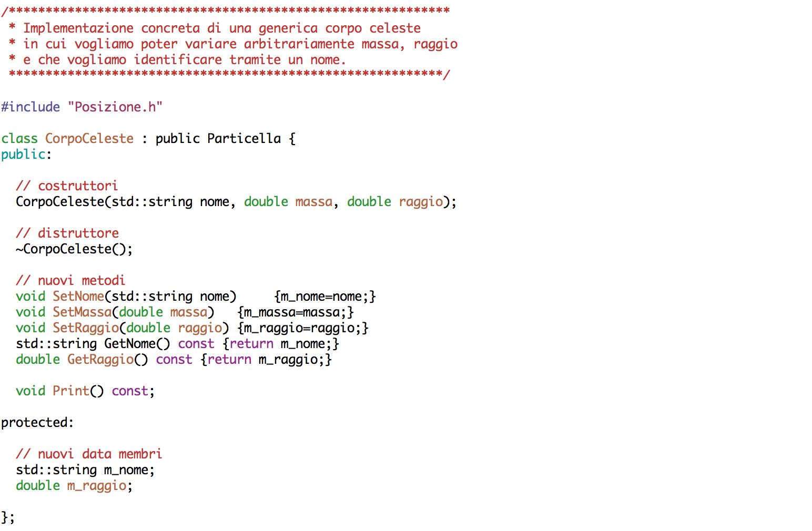Click the "// distruttore" comment
The image size is (812, 531).
tap(67, 233)
